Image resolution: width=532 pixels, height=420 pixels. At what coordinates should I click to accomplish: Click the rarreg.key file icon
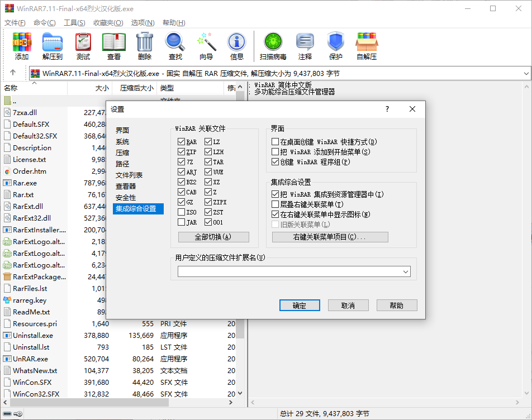click(7, 300)
